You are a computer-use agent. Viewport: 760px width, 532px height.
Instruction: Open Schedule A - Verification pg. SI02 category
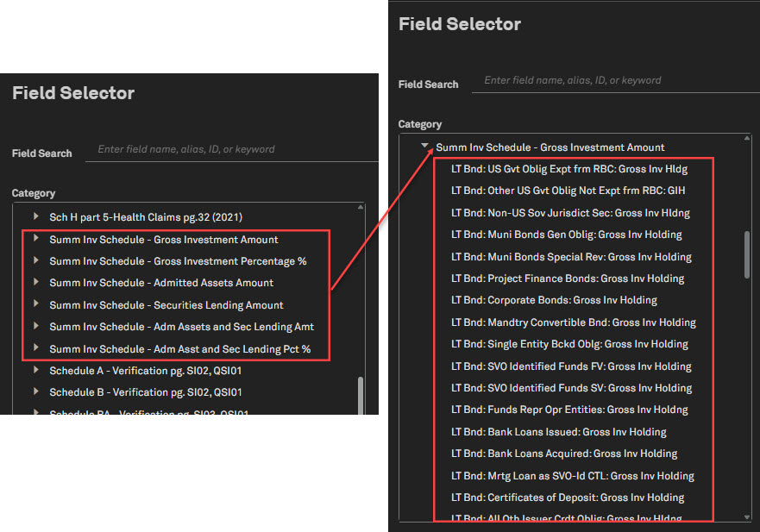145,371
